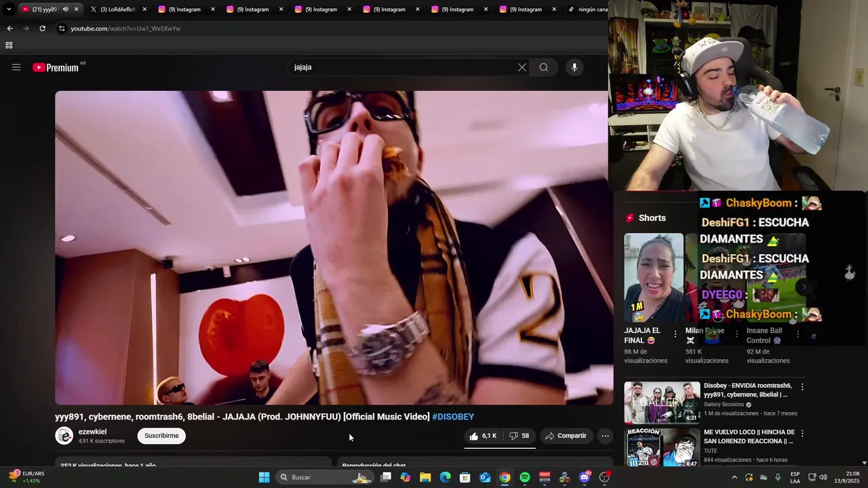Click the Windows taskbar Buscar search box
The image size is (868, 488).
pyautogui.click(x=324, y=477)
